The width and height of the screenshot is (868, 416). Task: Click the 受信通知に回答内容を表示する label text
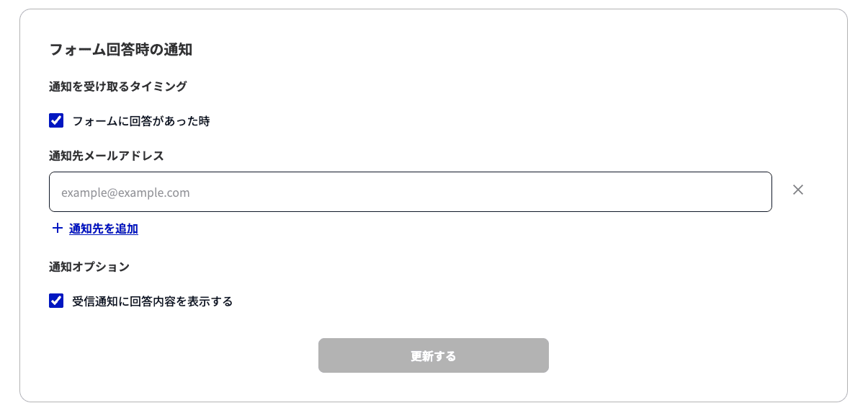coord(153,301)
